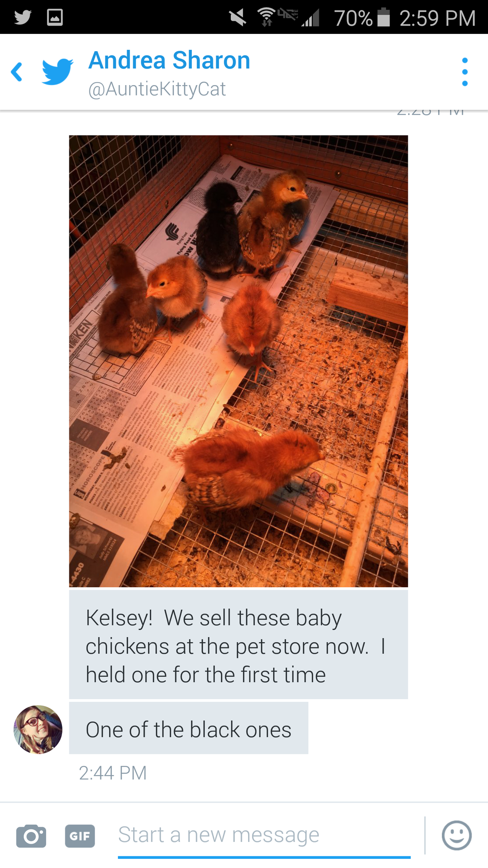Tap the 2:59 PM clock in status bar
Image resolution: width=488 pixels, height=868 pixels.
pyautogui.click(x=437, y=18)
